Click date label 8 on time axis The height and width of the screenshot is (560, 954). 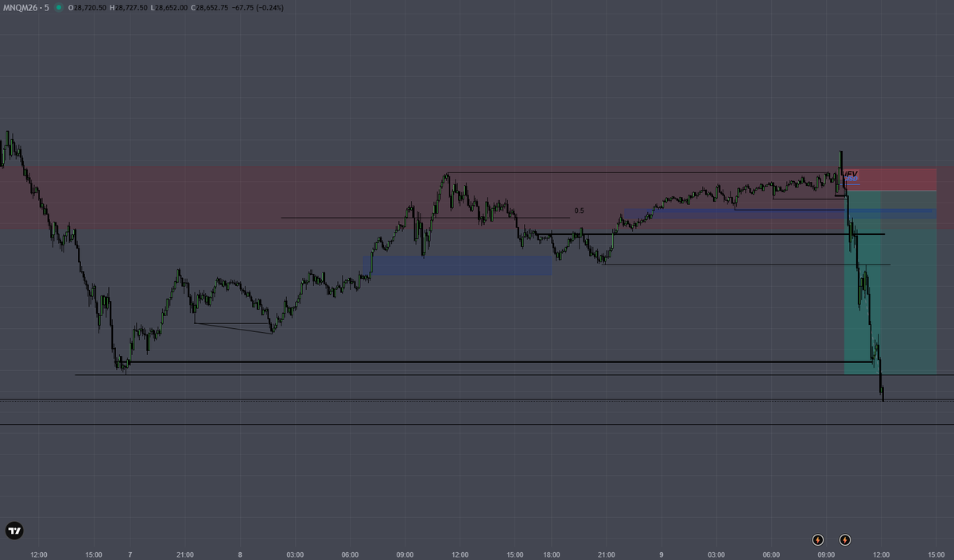tap(240, 554)
